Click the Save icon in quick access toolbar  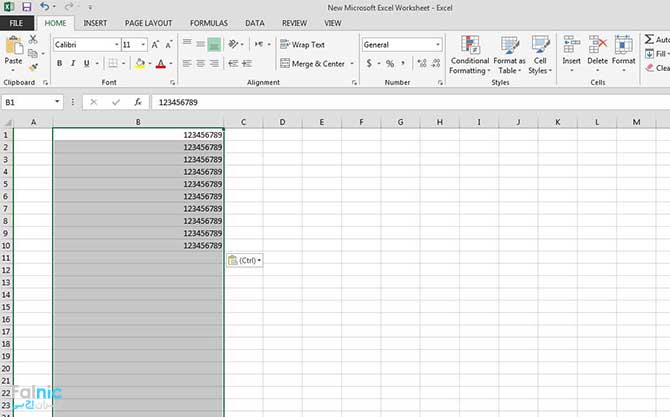[x=27, y=6]
